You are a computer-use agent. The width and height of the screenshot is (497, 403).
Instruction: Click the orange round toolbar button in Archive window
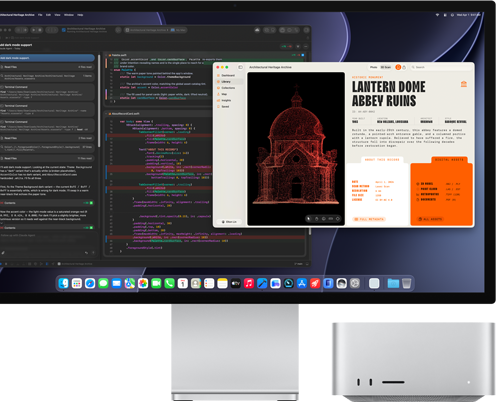(x=398, y=67)
